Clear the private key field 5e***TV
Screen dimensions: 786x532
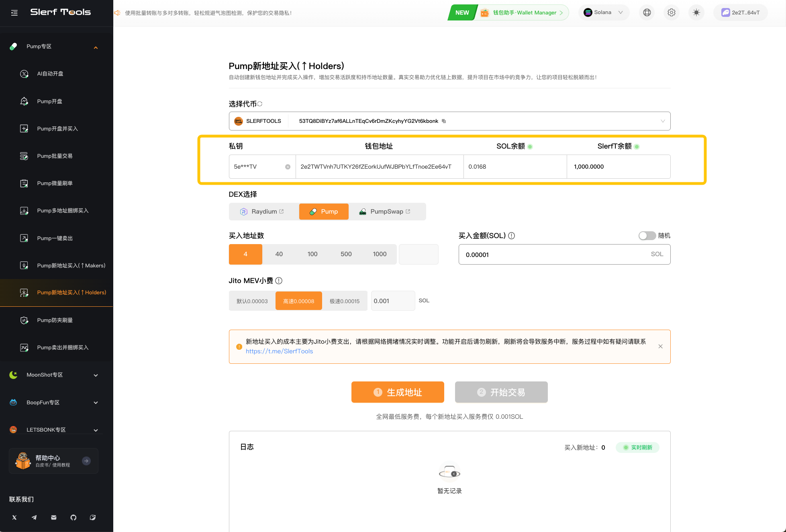pos(288,167)
